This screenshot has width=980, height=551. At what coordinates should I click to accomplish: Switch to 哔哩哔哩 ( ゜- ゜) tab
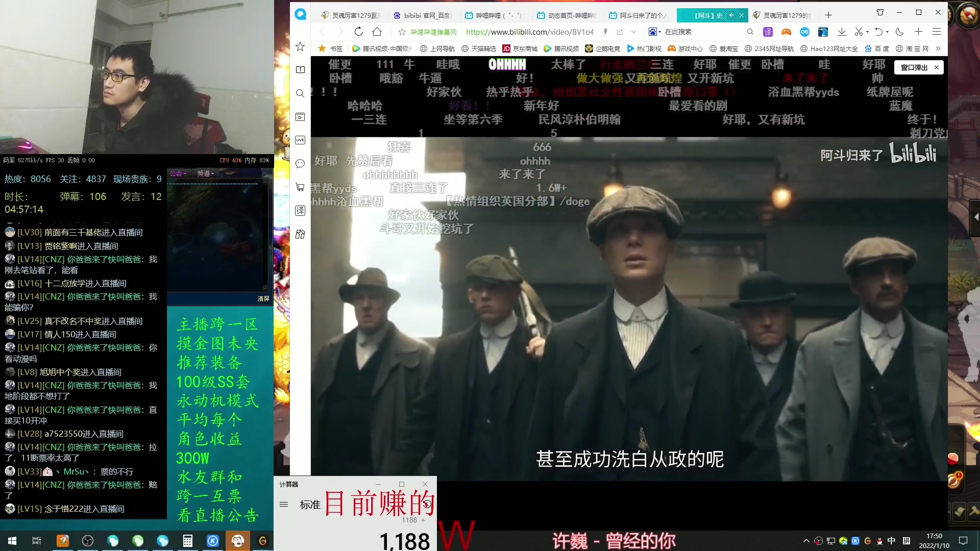(x=495, y=15)
